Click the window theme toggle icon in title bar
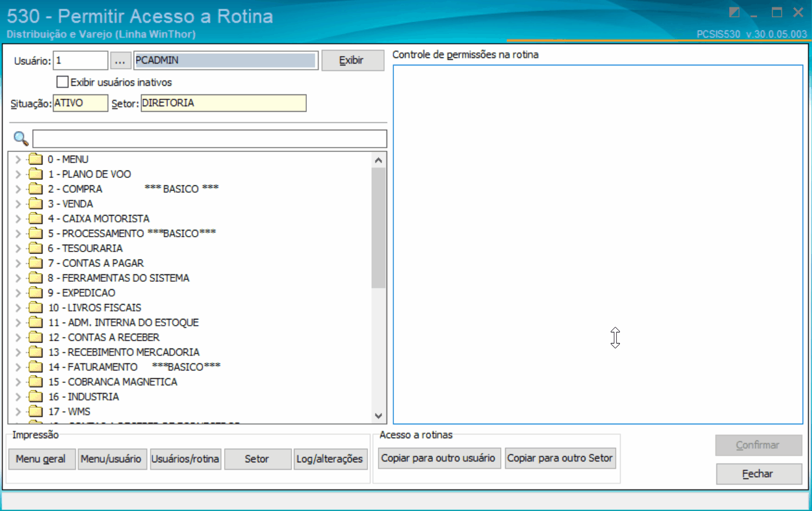This screenshot has width=812, height=511. tap(734, 12)
